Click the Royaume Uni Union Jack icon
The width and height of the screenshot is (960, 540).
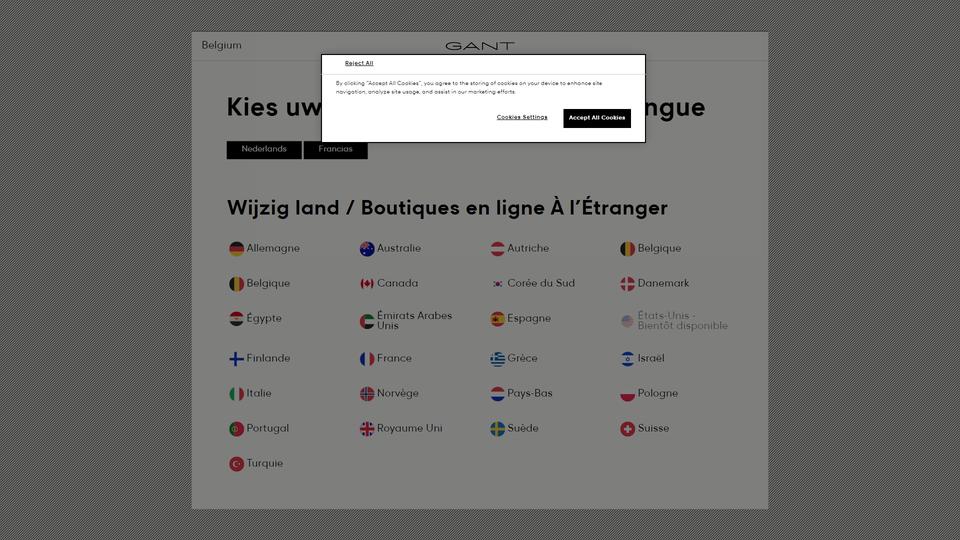click(x=367, y=429)
